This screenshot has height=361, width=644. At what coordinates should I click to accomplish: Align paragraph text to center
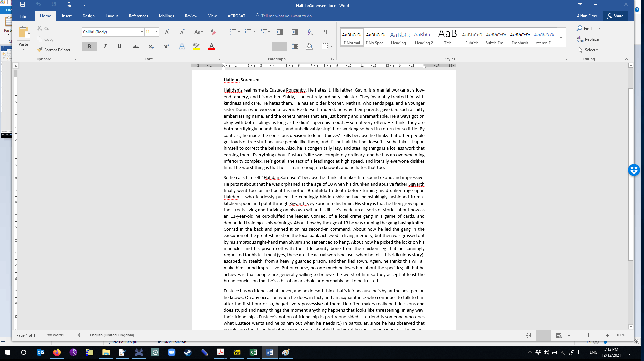(x=249, y=46)
